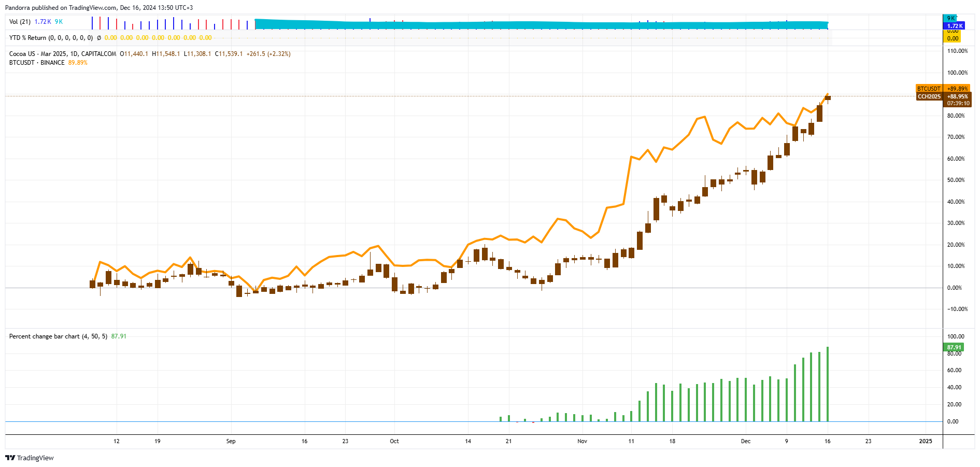
Task: Click the 20.00 label on lower pane axis
Action: [x=954, y=404]
